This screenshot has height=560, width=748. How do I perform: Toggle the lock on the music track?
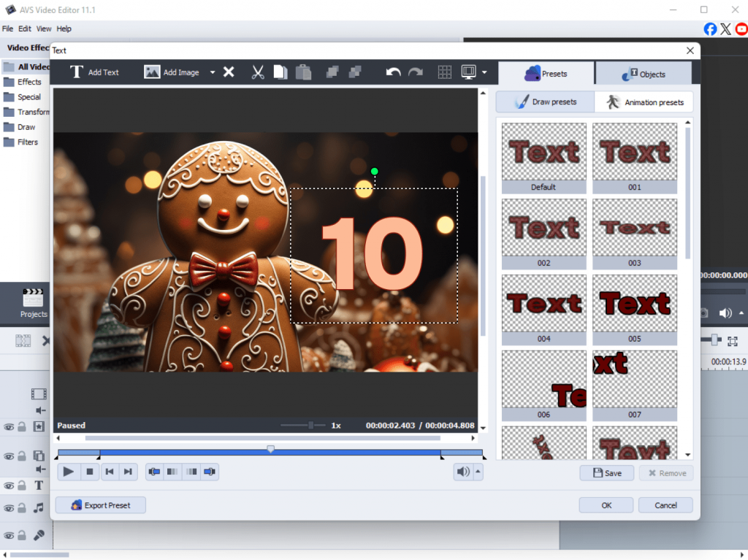22,508
